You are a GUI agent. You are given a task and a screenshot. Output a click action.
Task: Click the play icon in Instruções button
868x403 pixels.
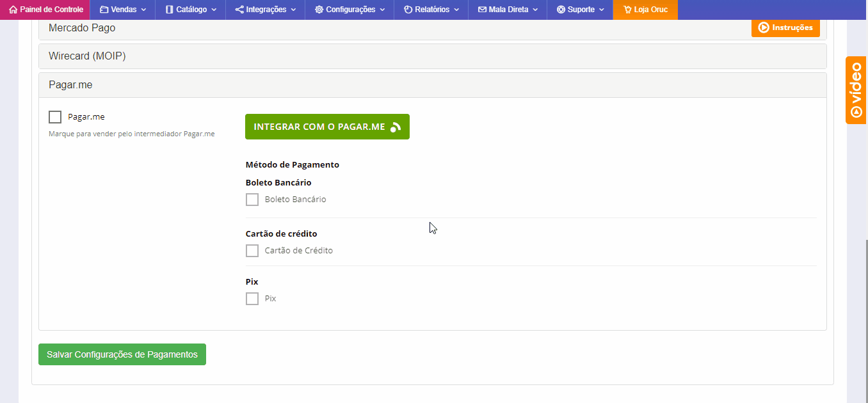coord(763,28)
